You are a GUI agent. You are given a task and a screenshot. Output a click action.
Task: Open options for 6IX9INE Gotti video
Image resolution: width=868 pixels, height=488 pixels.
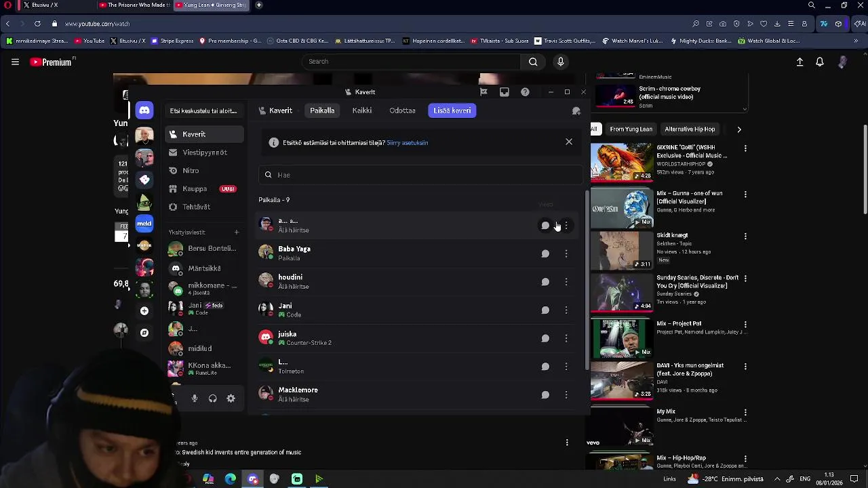coord(745,148)
